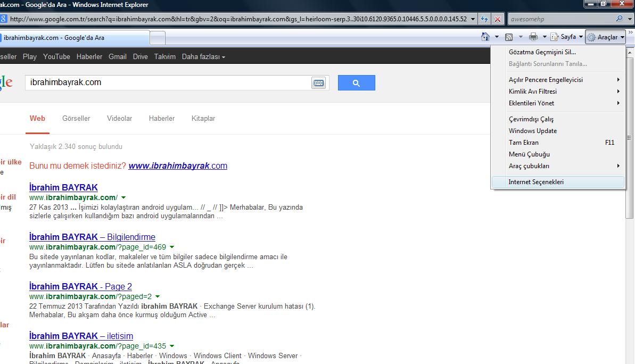Screen dimensions: 635x364
Task: Open Gmail in Google top bar
Action: 118,57
